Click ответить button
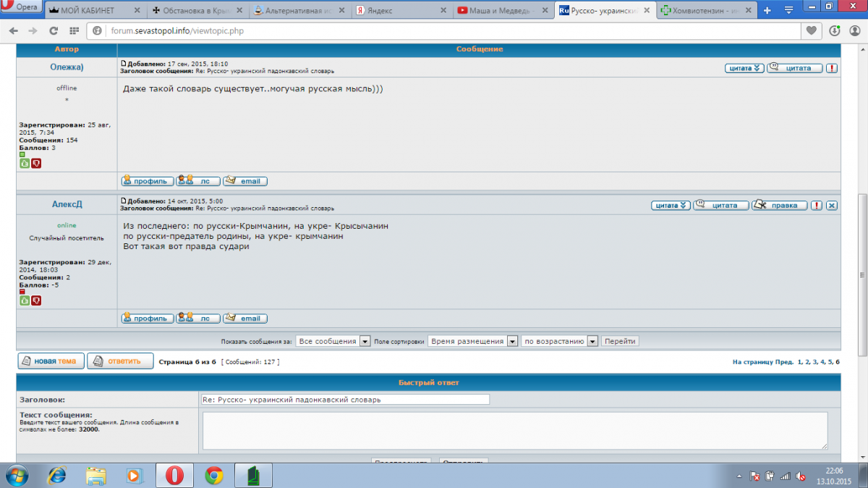Viewport: 868px width, 488px height. [x=120, y=361]
